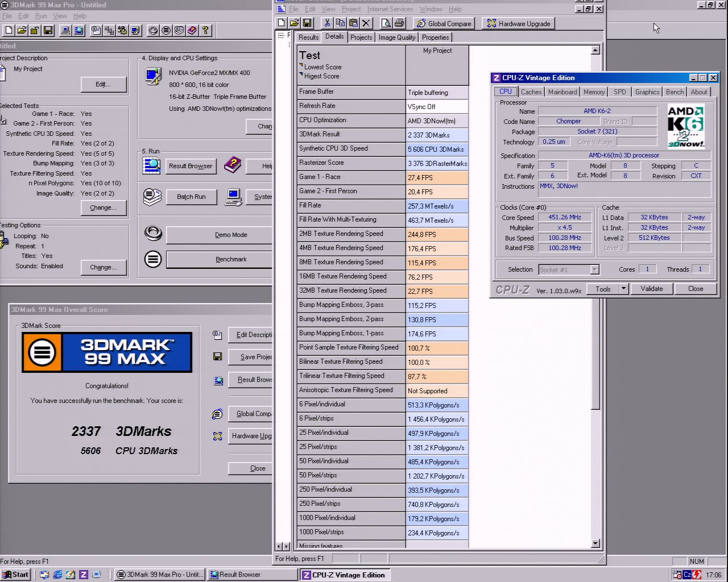The width and height of the screenshot is (728, 582).
Task: Open the Graphics tab in CPU-Z
Action: coord(647,92)
